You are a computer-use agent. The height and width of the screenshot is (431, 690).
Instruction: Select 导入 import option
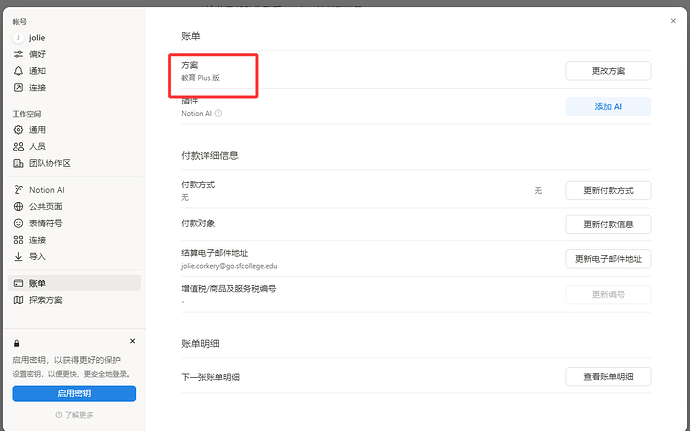37,257
